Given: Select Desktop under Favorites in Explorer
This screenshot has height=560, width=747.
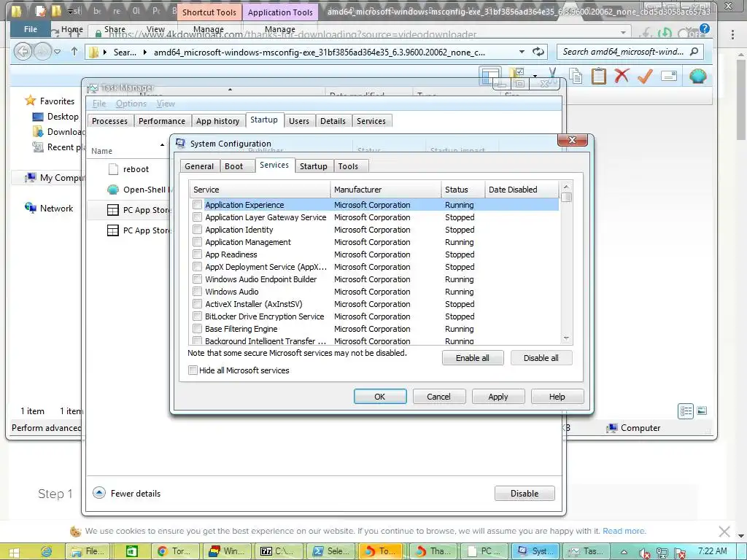Looking at the screenshot, I should (55, 116).
